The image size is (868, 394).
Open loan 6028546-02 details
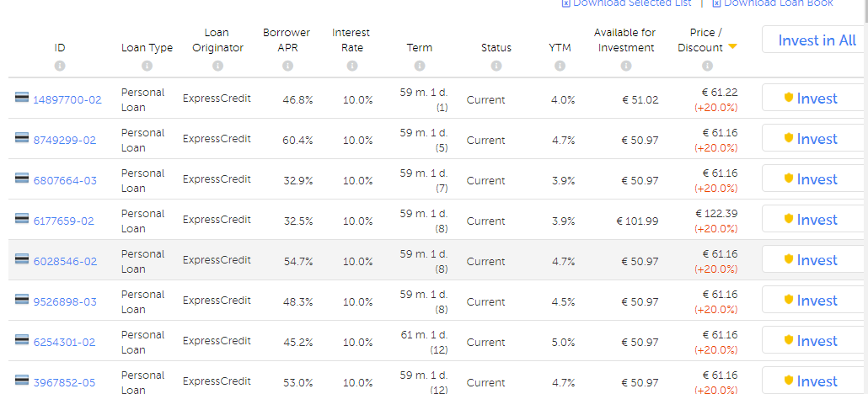click(x=64, y=262)
